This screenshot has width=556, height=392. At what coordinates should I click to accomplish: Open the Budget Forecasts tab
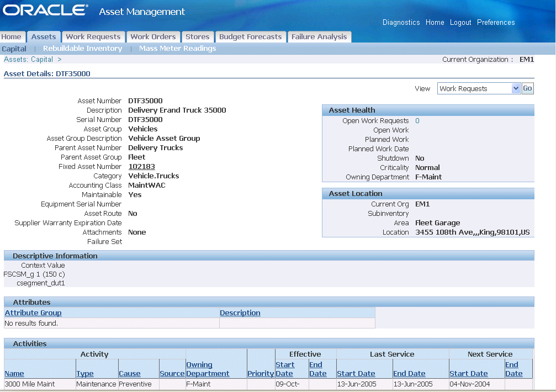pyautogui.click(x=250, y=37)
